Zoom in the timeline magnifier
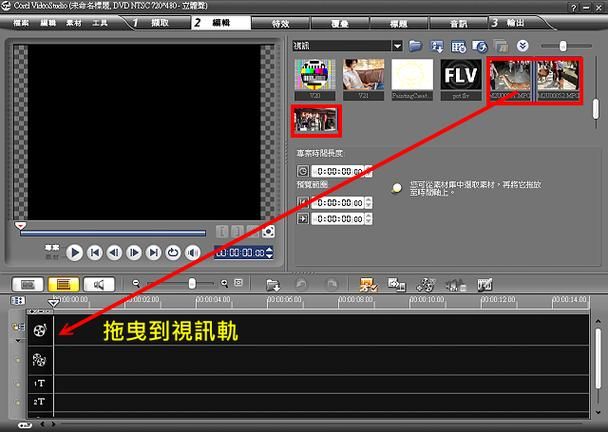 [224, 283]
